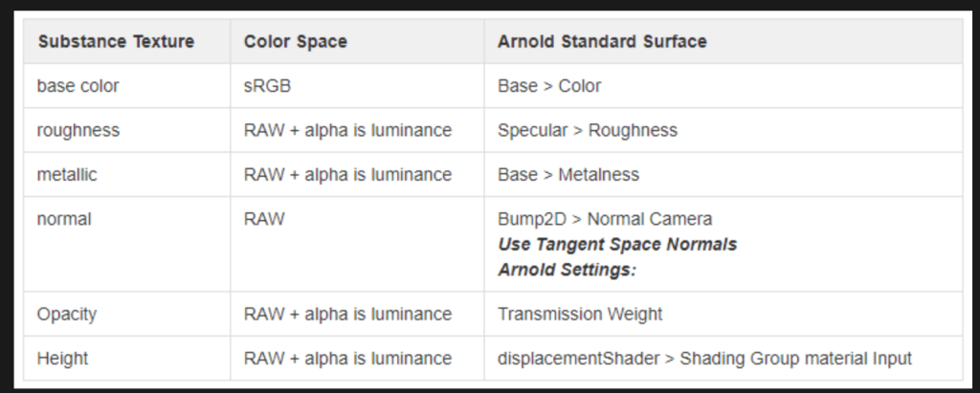Select the 'Opacity' texture cell

(x=66, y=314)
